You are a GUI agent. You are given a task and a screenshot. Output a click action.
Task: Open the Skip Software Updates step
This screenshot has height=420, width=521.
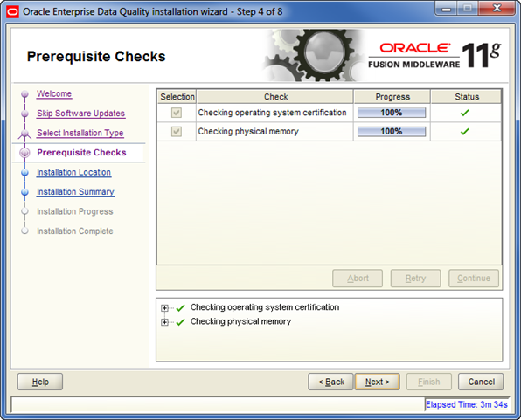80,114
